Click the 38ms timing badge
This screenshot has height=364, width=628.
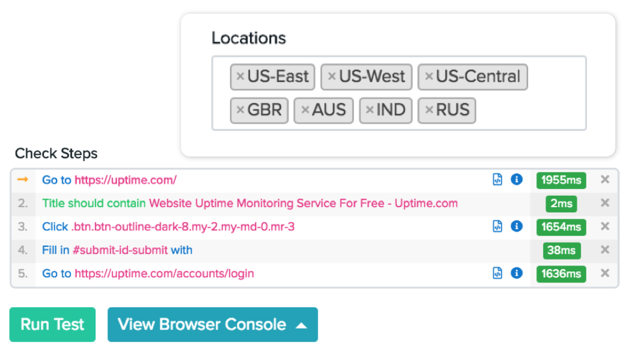(562, 251)
